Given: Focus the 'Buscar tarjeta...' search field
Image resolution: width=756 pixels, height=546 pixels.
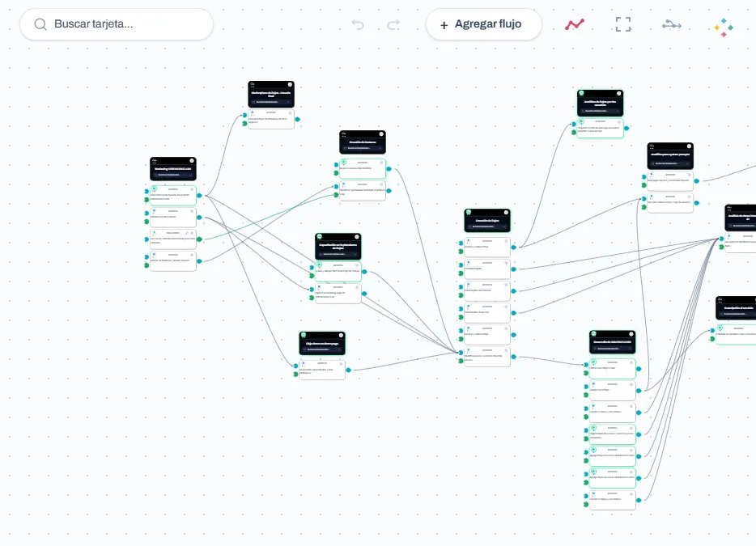Looking at the screenshot, I should (x=117, y=24).
